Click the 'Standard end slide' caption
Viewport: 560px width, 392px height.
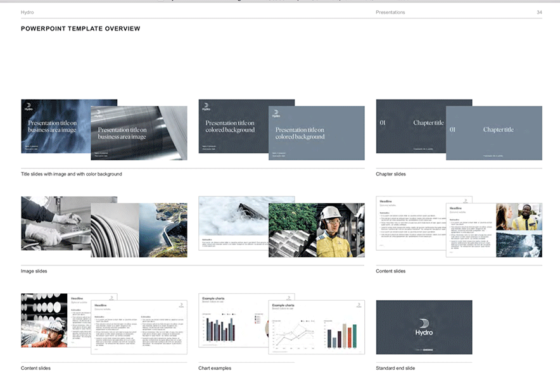[395, 368]
